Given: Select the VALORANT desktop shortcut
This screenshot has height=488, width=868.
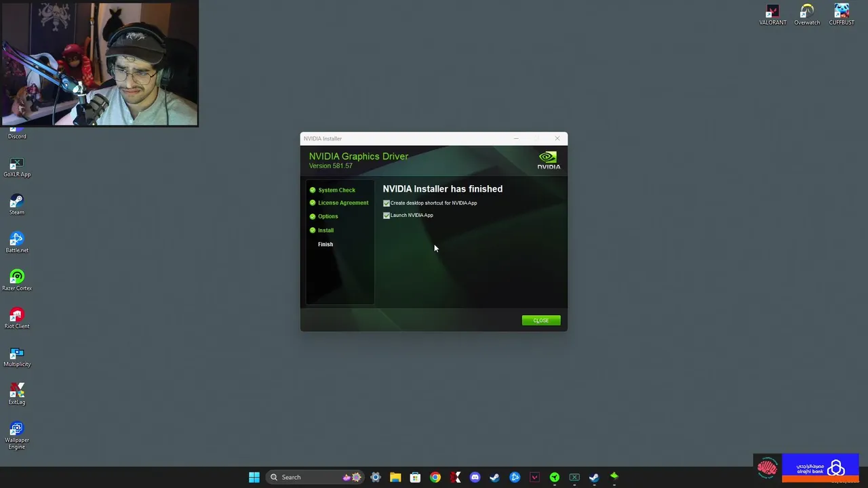Looking at the screenshot, I should tap(773, 15).
